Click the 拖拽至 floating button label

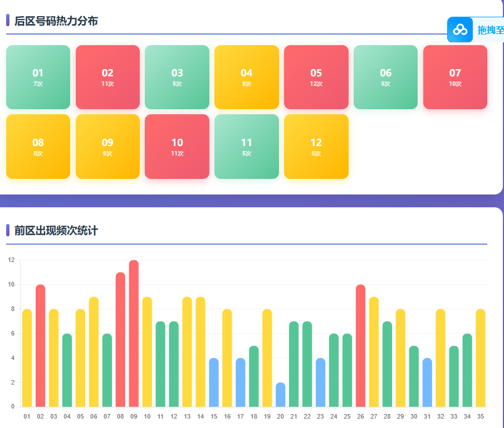(490, 30)
